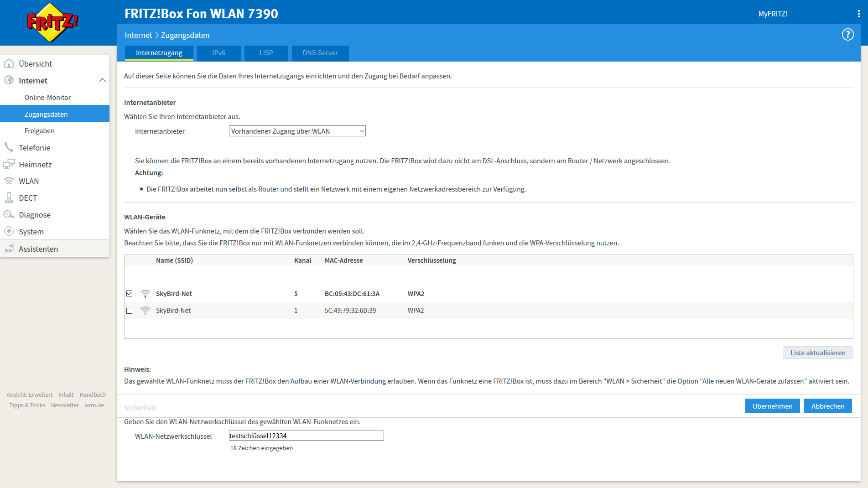Open the Inhalt link
Screen dimensions: 868x488
tap(66, 395)
